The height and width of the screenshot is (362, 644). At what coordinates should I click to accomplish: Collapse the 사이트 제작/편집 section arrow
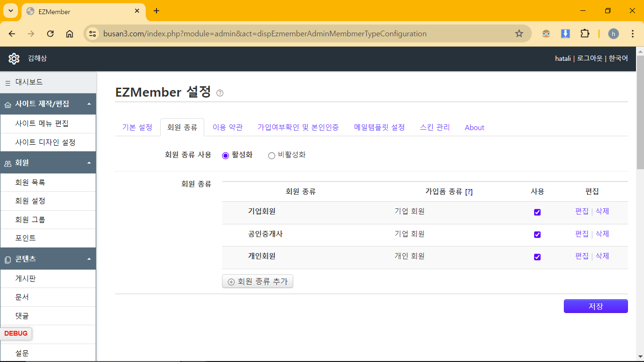[89, 104]
